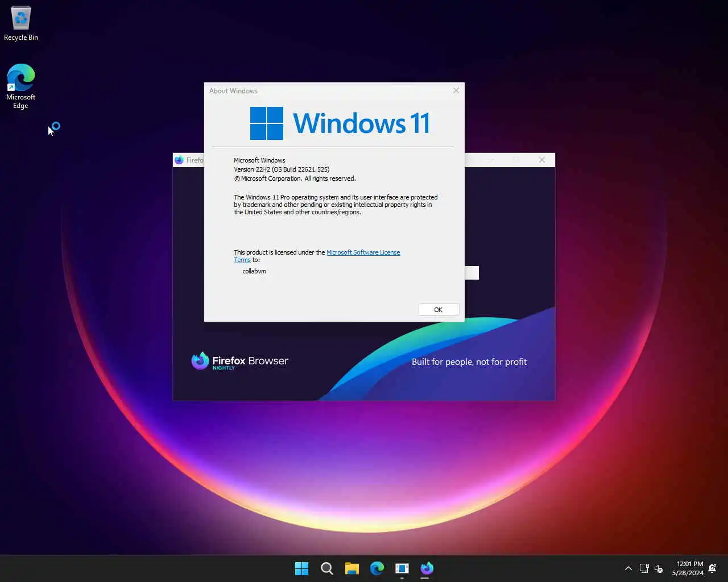The width and height of the screenshot is (728, 582).
Task: Close the Firefox Nightly window
Action: tap(542, 160)
